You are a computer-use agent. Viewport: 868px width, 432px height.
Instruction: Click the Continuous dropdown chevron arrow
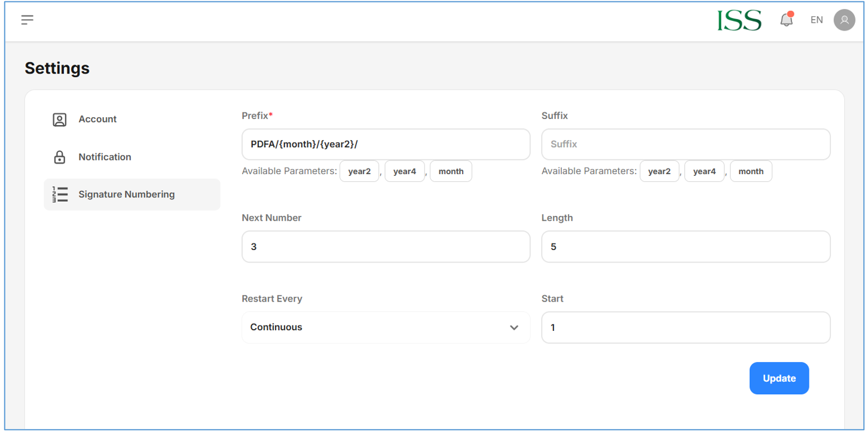pos(514,328)
